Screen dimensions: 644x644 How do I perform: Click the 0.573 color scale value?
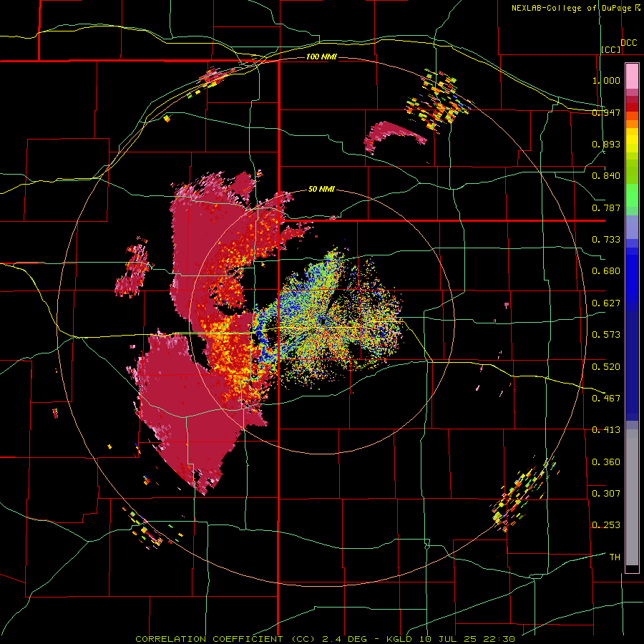pyautogui.click(x=606, y=335)
